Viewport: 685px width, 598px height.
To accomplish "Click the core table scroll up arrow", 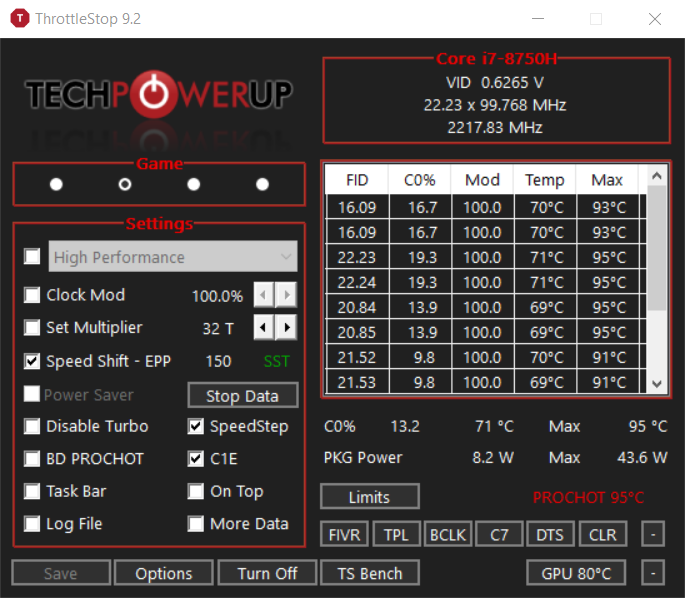I will [x=657, y=176].
